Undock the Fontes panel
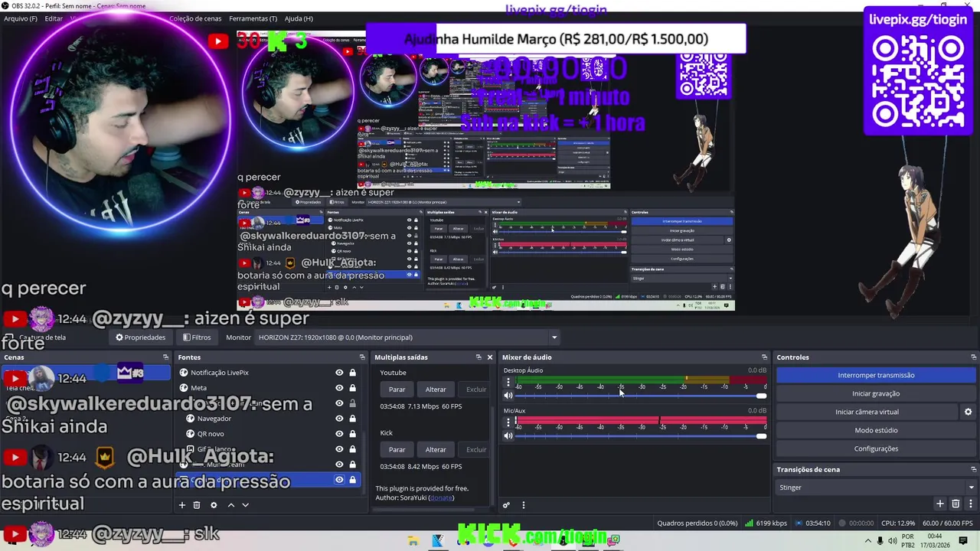Image resolution: width=980 pixels, height=551 pixels. pos(362,357)
